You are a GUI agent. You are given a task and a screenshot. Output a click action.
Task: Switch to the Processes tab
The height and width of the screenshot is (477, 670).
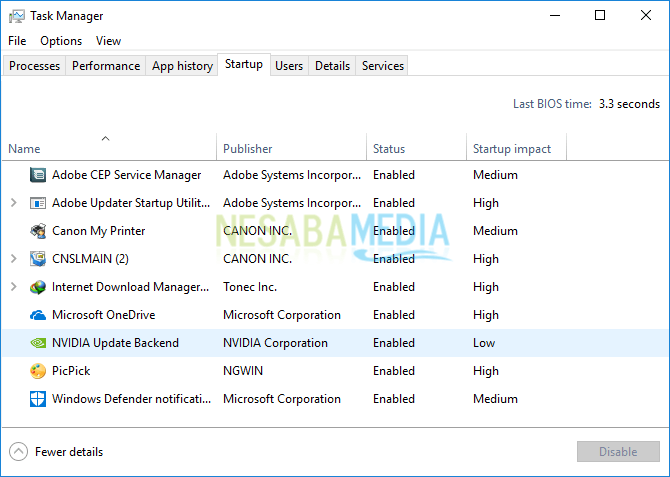click(34, 66)
